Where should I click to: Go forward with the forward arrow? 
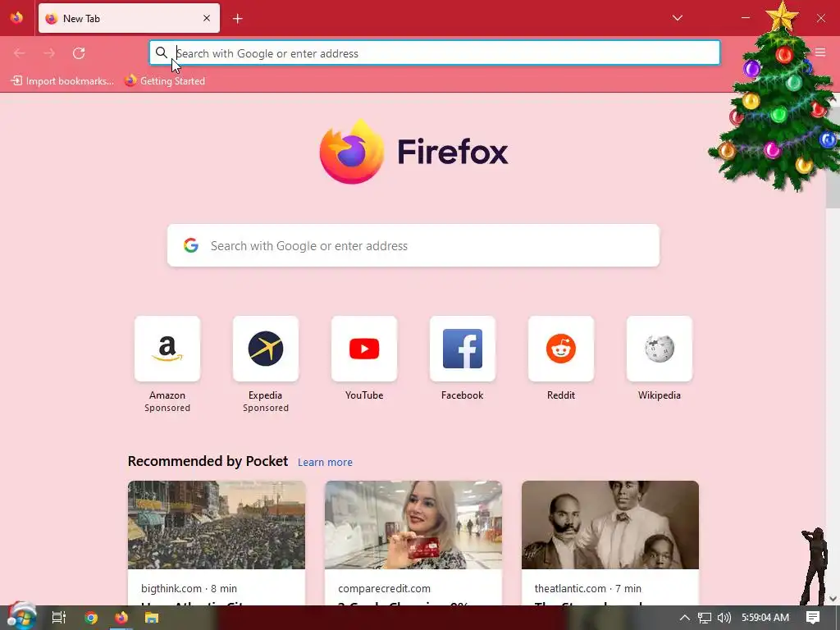point(49,53)
